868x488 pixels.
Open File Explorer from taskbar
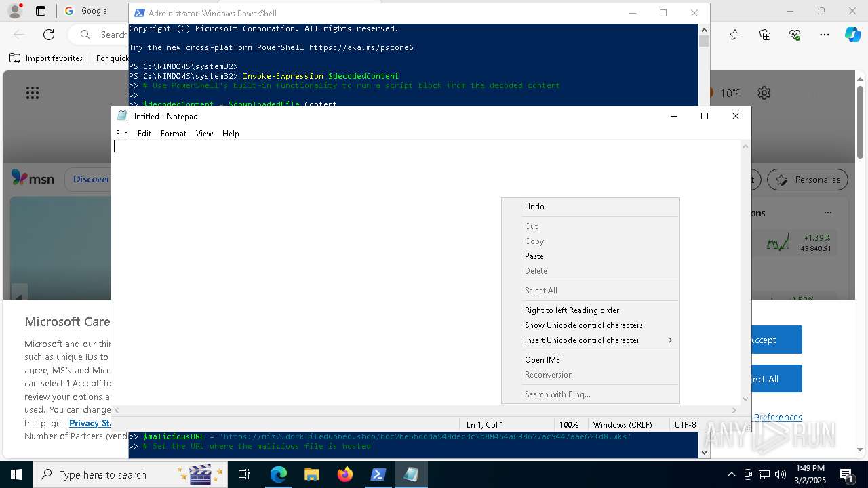tap(312, 474)
